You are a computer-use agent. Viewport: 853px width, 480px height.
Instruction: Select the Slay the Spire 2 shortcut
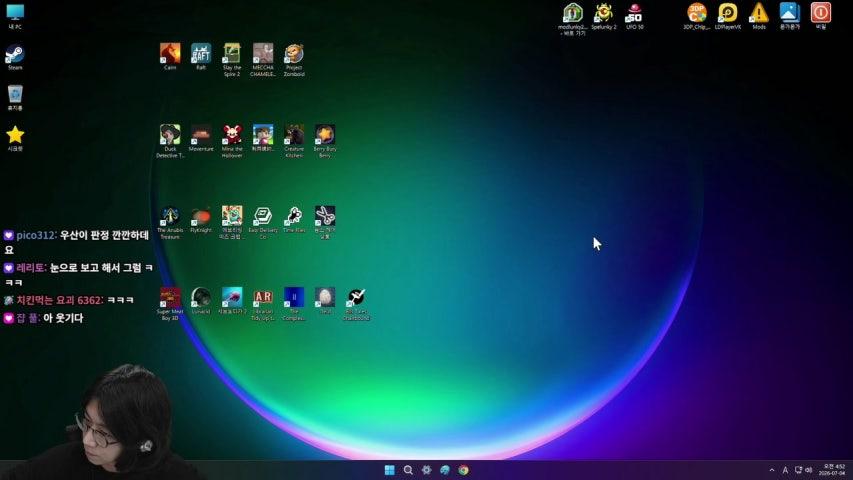tap(232, 59)
